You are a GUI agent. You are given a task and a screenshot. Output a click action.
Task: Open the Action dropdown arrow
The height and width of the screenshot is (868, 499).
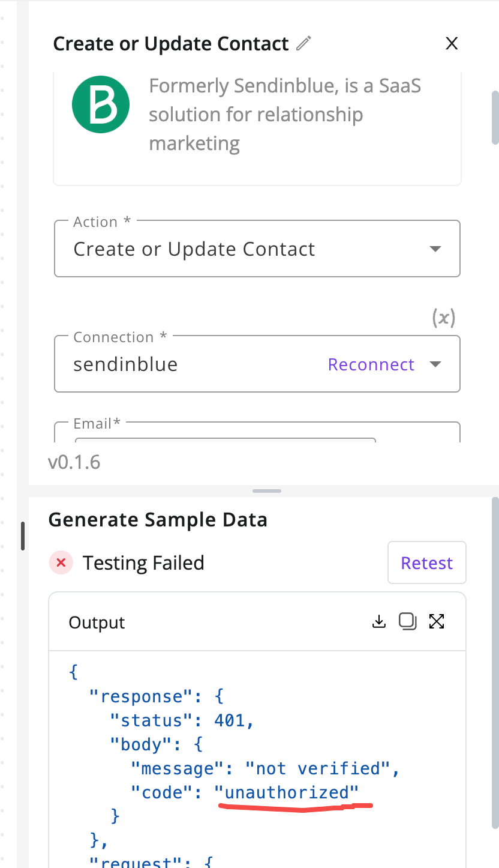436,249
